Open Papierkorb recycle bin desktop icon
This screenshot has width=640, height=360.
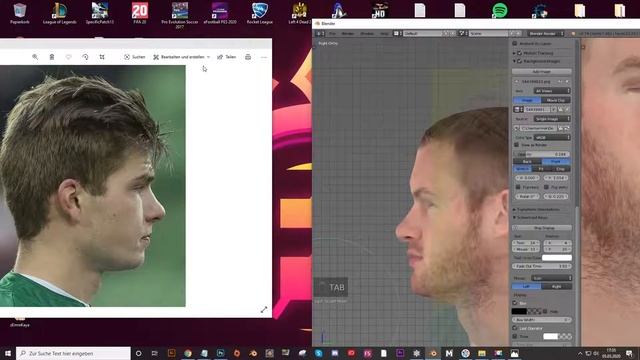point(20,13)
